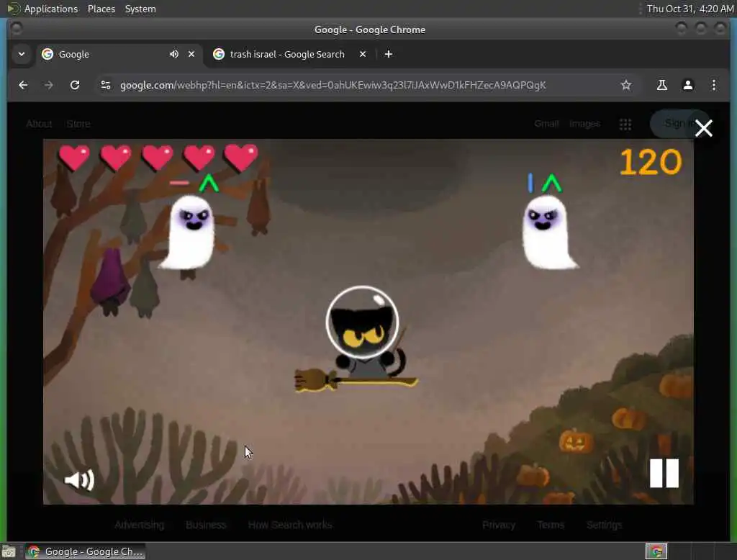The width and height of the screenshot is (737, 560).
Task: Pause the Halloween game
Action: click(x=664, y=473)
